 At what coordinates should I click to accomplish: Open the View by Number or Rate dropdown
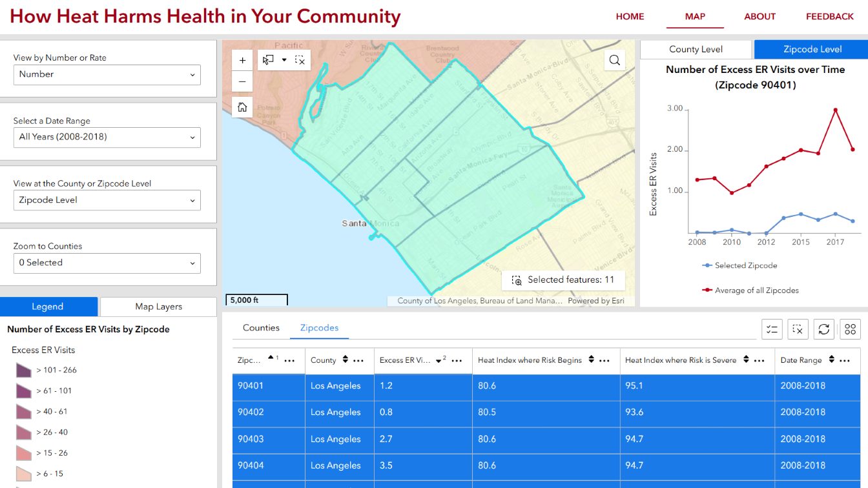coord(107,74)
